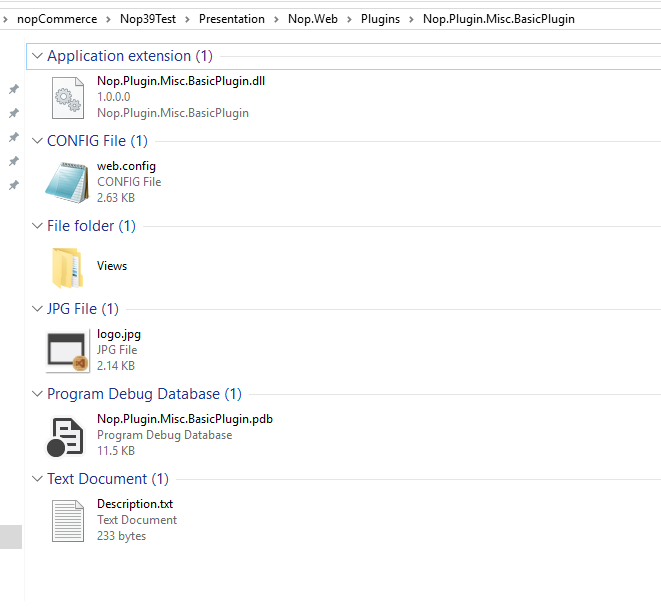Viewport: 661px width, 611px height.
Task: Click the Views folder name
Action: click(x=112, y=266)
